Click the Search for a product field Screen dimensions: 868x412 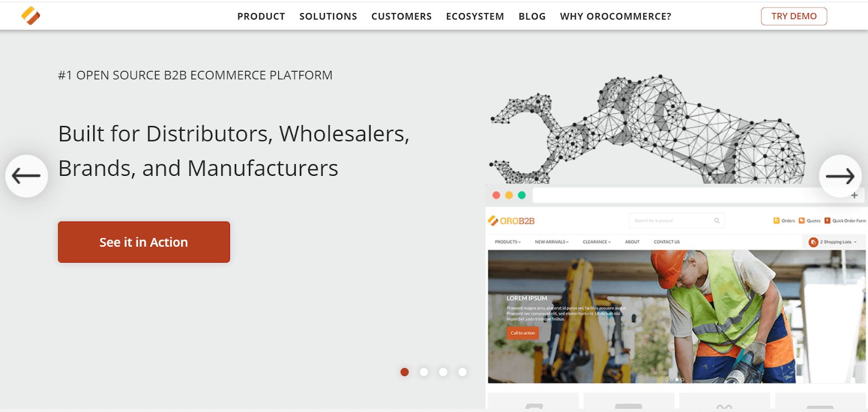coord(676,220)
